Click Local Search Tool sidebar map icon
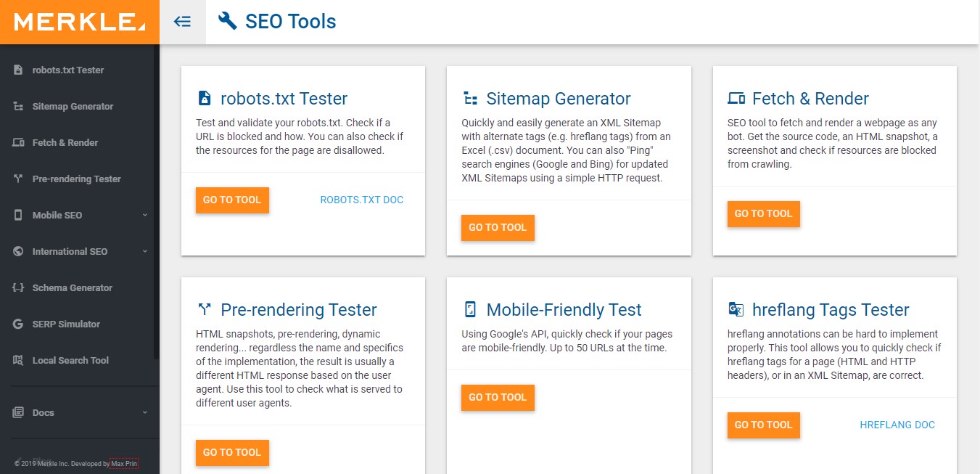 (x=18, y=360)
